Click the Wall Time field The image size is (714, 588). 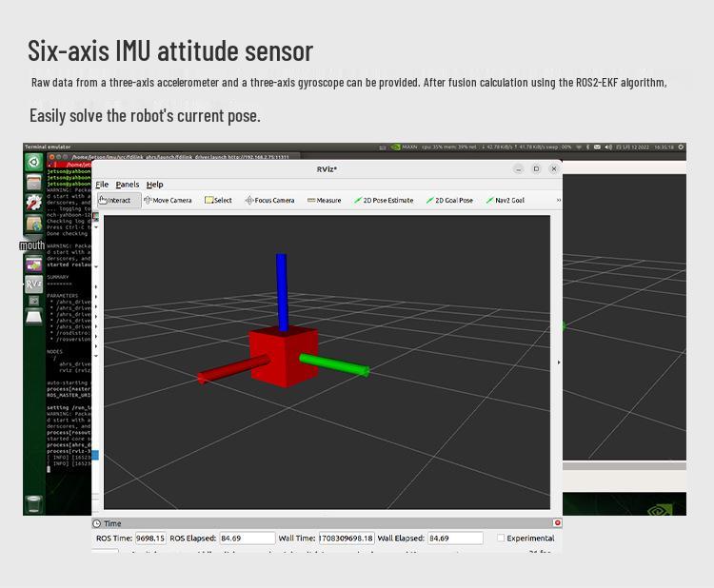point(347,538)
